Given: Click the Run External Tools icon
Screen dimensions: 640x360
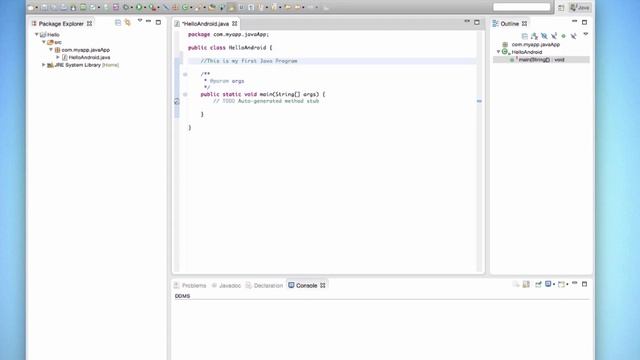Looking at the screenshot, I should 153,7.
